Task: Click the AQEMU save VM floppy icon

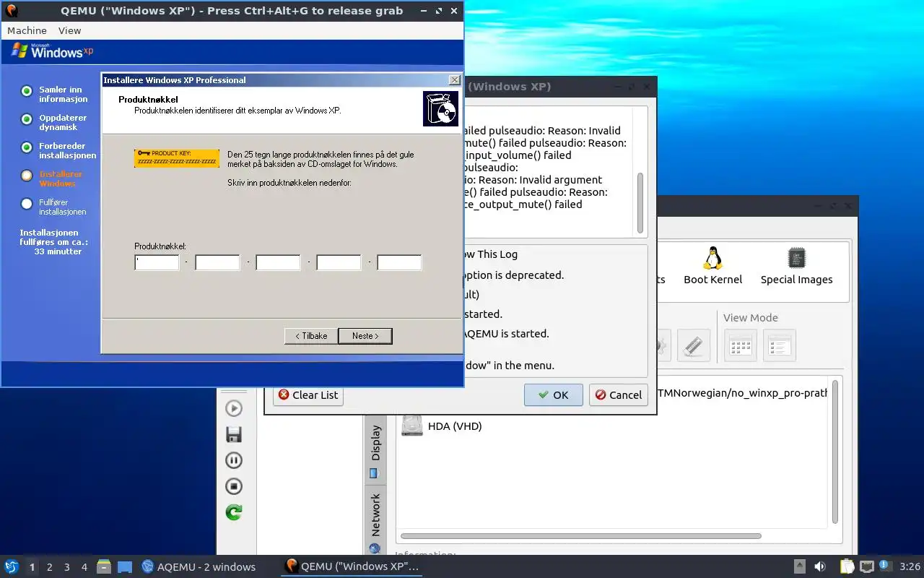Action: click(x=234, y=434)
